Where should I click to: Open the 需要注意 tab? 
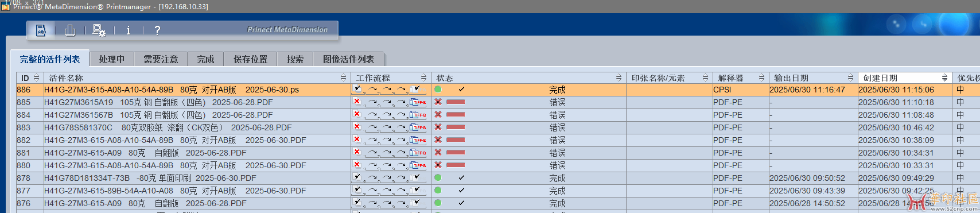(x=161, y=59)
